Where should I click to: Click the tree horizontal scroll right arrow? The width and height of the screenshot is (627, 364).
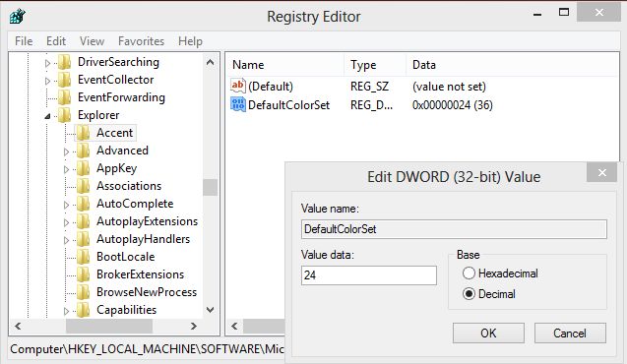point(194,326)
